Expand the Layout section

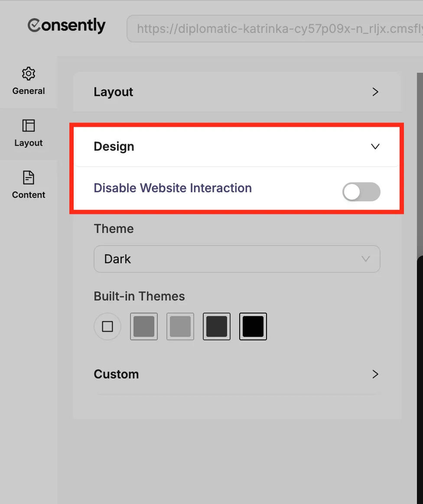click(x=237, y=92)
